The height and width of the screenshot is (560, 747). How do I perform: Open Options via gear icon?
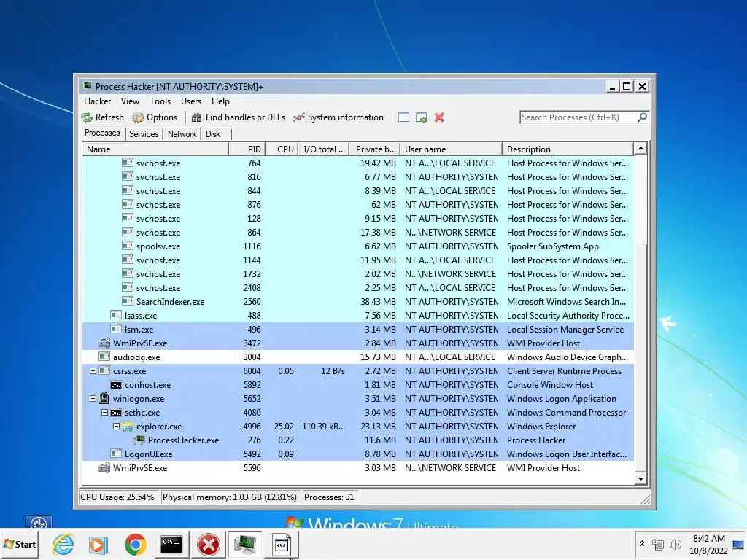(x=138, y=117)
